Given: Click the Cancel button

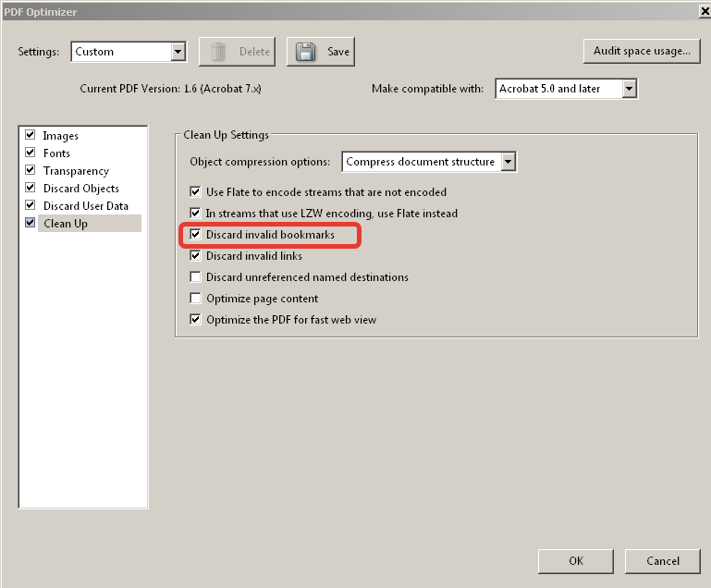Looking at the screenshot, I should point(663,561).
